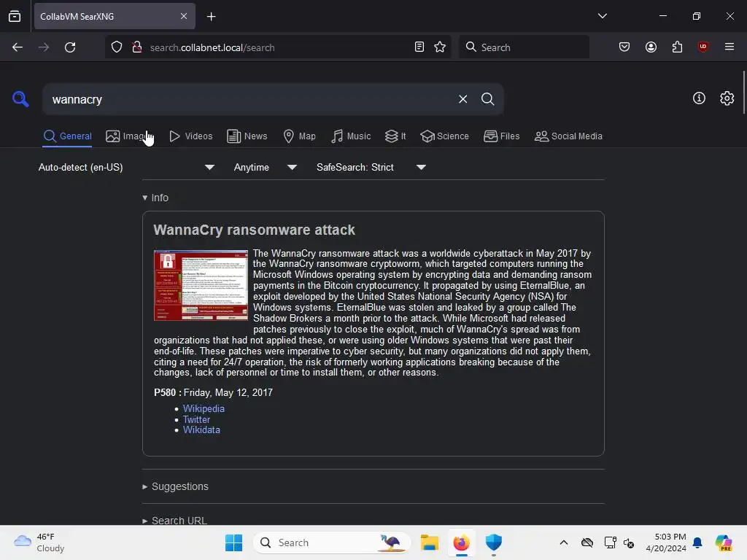
Task: Click the OneDrive cloud tray icon
Action: pyautogui.click(x=587, y=542)
